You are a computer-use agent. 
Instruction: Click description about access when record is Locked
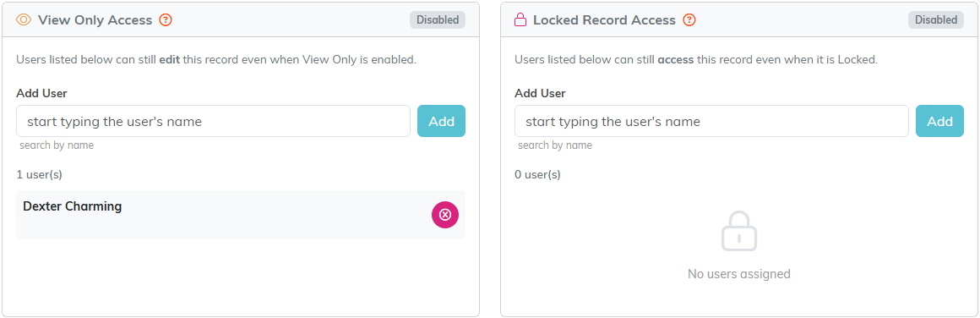696,60
